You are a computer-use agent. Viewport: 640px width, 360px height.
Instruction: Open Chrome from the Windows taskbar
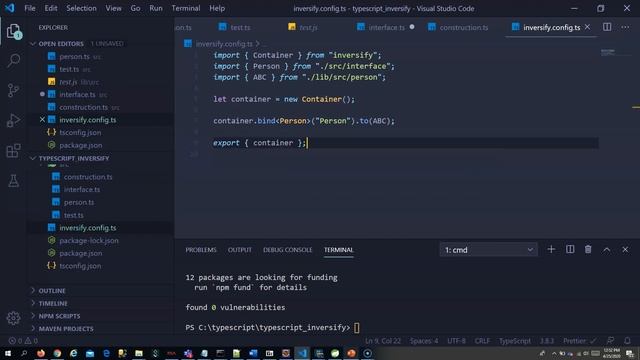(x=57, y=353)
